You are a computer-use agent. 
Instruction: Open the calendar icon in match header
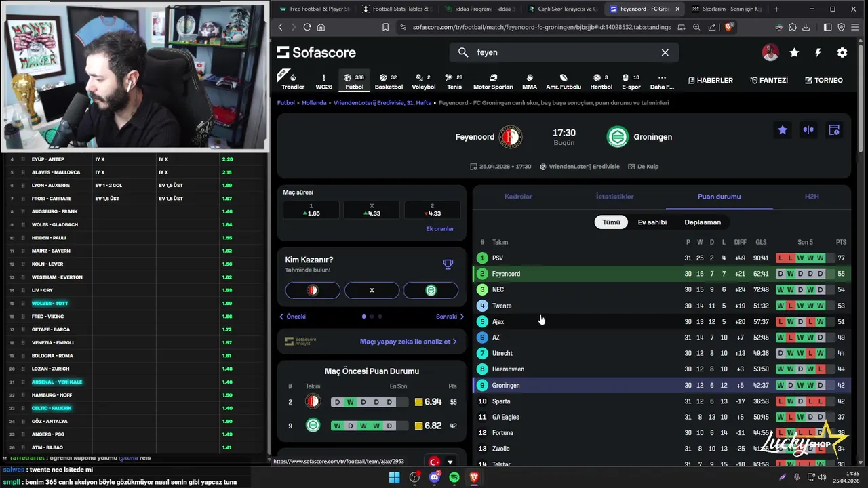[834, 130]
